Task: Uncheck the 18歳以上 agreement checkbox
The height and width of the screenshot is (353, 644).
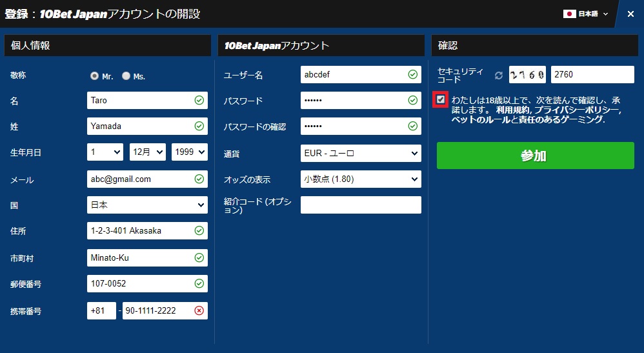Action: (x=441, y=99)
